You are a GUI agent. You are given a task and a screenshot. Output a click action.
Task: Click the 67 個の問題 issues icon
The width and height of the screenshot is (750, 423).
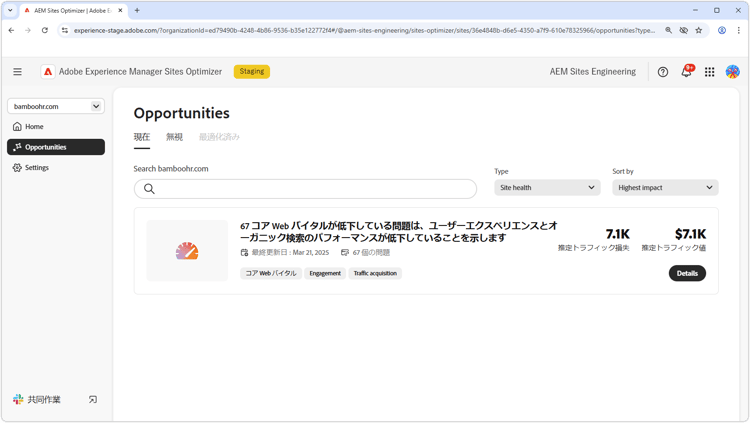[345, 252]
